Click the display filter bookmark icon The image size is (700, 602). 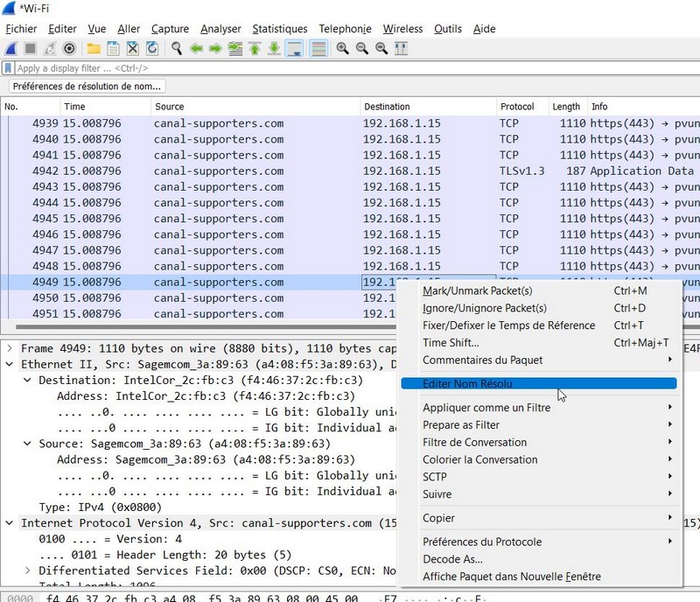8,68
